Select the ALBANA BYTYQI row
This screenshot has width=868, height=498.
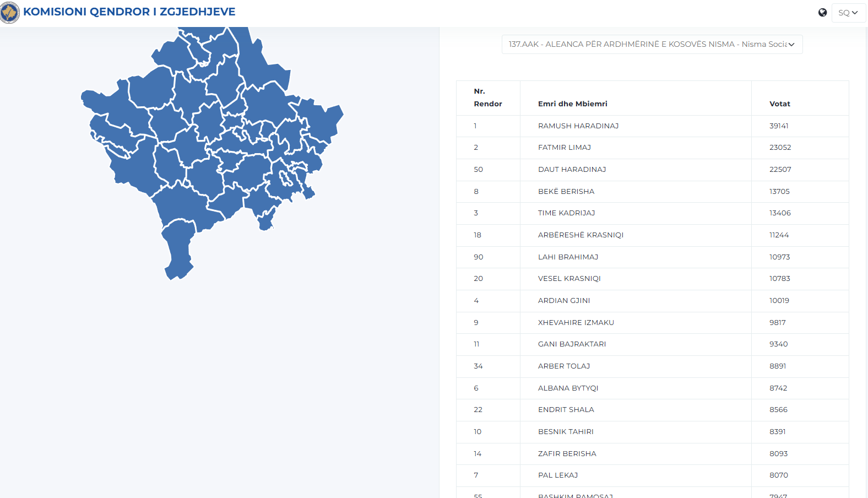(x=568, y=388)
